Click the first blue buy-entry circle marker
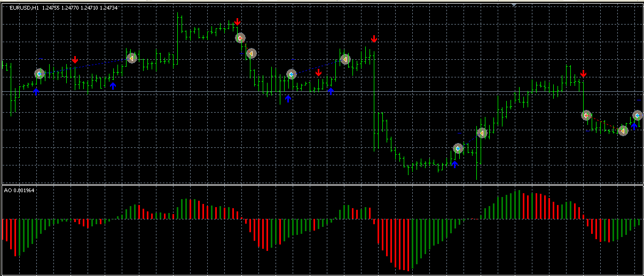644x276 pixels. click(40, 74)
